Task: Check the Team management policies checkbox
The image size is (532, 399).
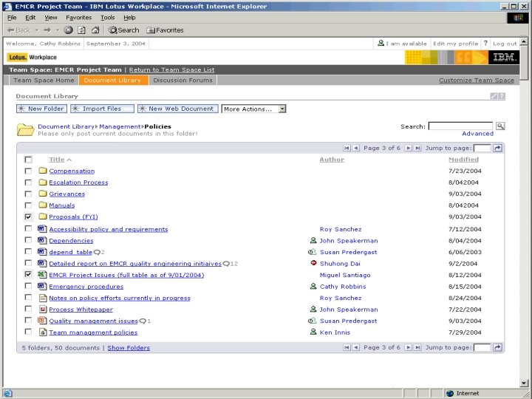Action: click(x=28, y=332)
